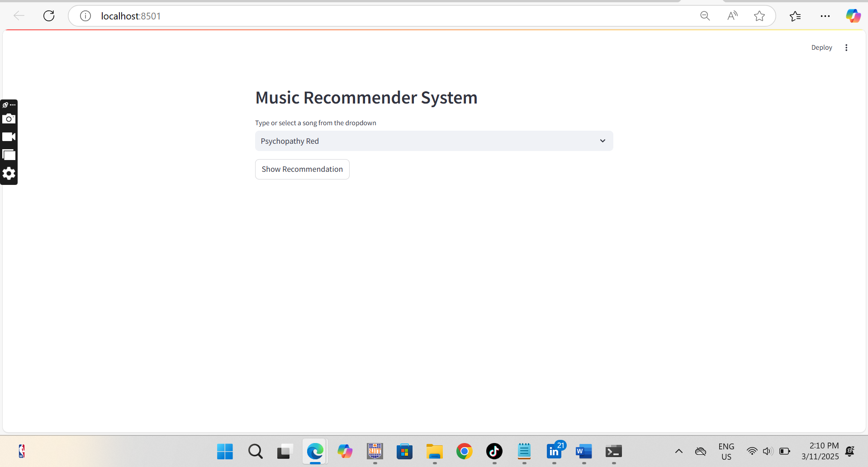Open capture widget settings gear
868x467 pixels.
point(9,174)
